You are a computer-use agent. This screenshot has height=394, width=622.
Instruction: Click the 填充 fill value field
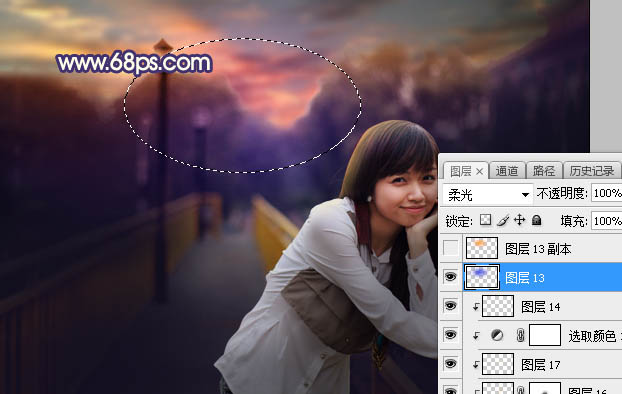[607, 221]
